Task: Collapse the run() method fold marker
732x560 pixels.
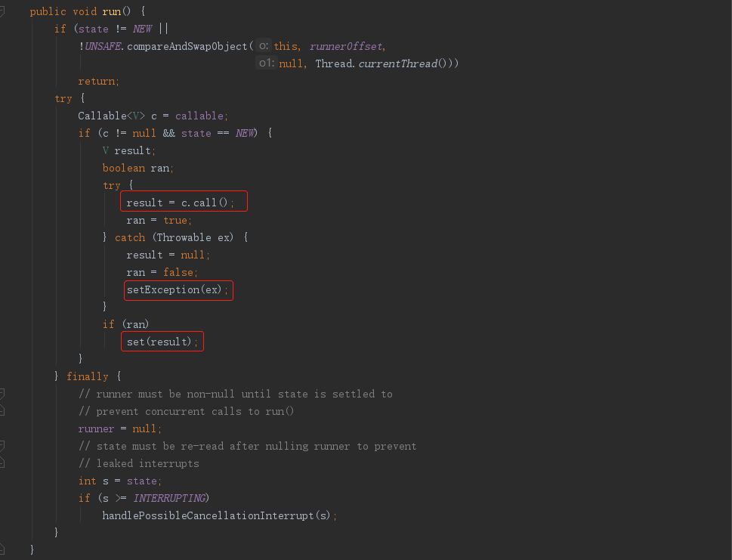Action: click(2, 11)
